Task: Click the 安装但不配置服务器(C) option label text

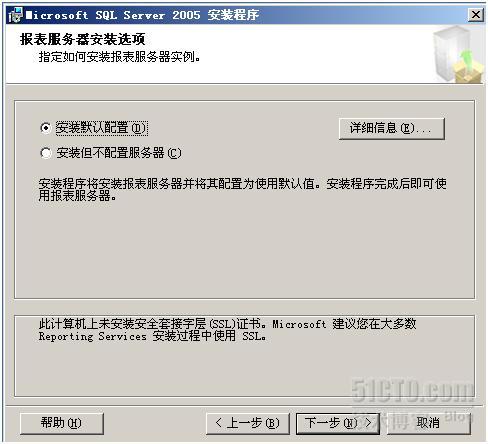Action: (119, 153)
